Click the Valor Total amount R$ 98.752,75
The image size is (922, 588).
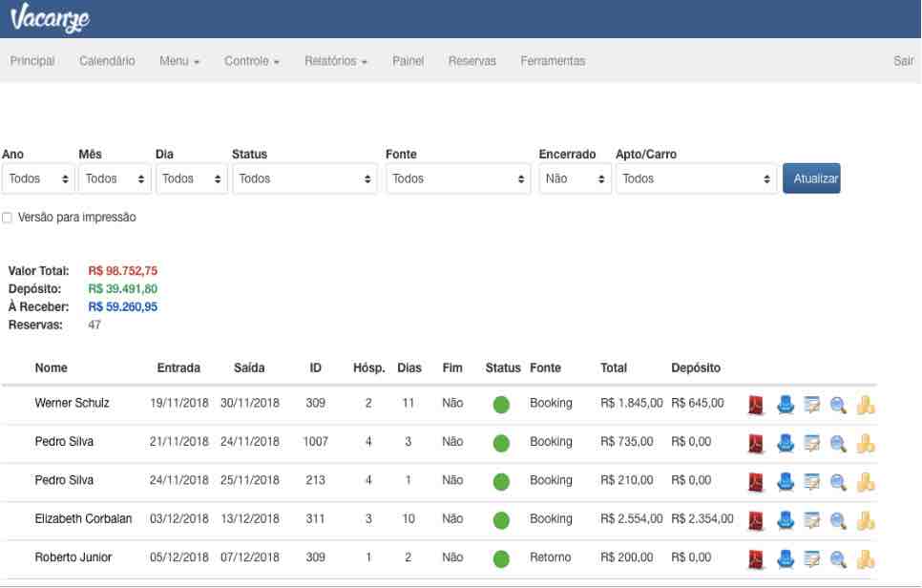point(123,271)
